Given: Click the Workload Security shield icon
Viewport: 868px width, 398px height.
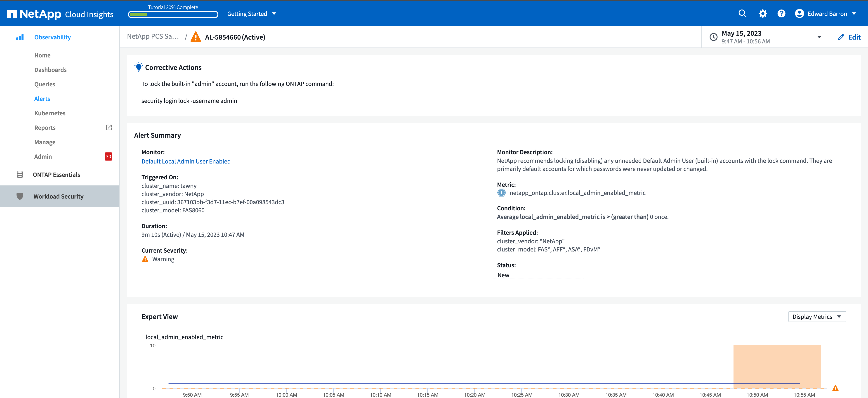Looking at the screenshot, I should (20, 196).
